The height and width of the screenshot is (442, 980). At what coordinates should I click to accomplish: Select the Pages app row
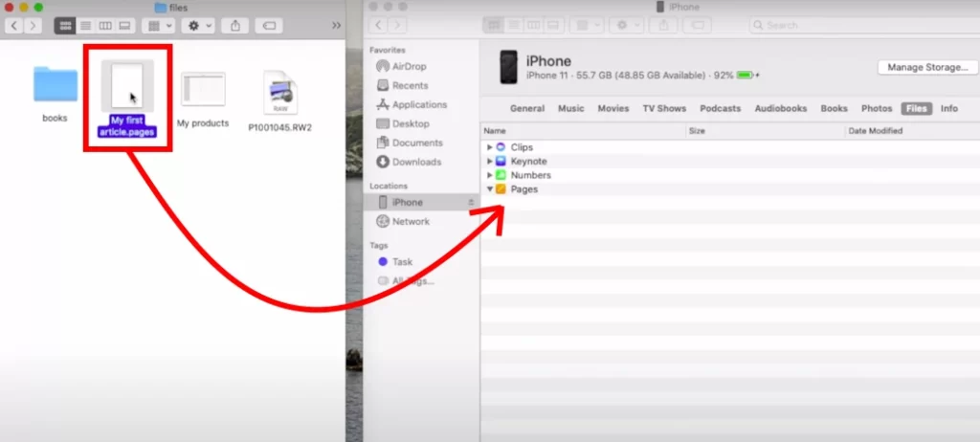point(730,188)
